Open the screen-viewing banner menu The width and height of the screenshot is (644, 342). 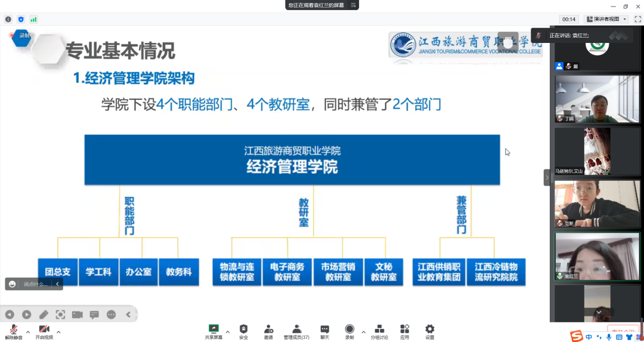[x=353, y=5]
